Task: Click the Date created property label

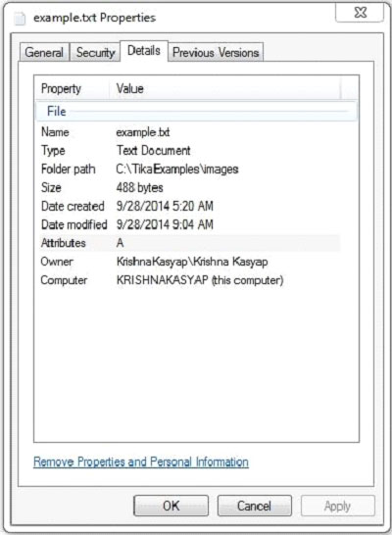Action: tap(73, 206)
